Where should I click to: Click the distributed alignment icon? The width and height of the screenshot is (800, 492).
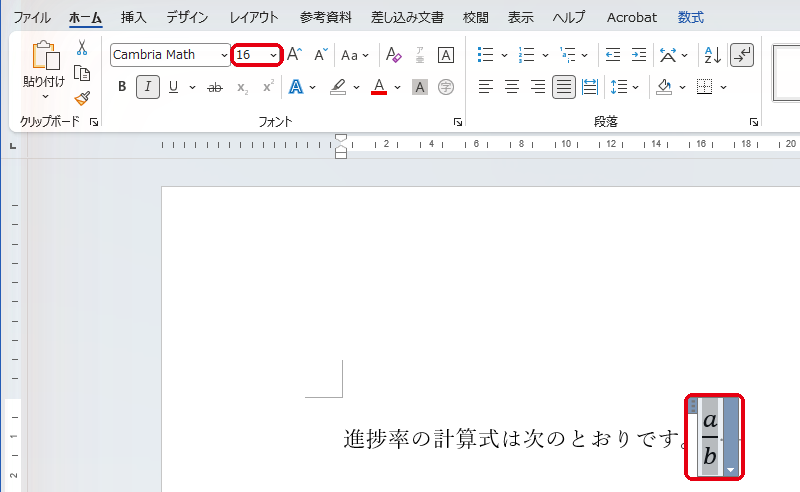pos(590,87)
